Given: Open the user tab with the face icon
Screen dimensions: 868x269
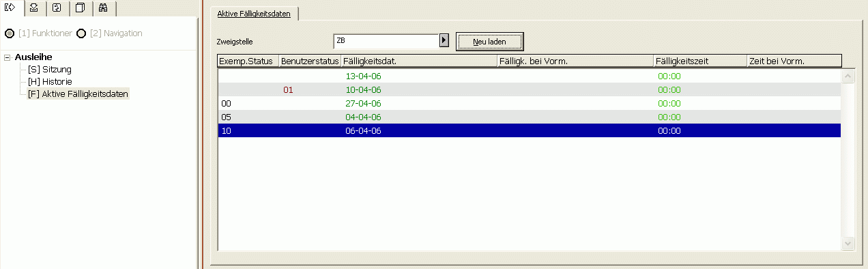Looking at the screenshot, I should (57, 9).
